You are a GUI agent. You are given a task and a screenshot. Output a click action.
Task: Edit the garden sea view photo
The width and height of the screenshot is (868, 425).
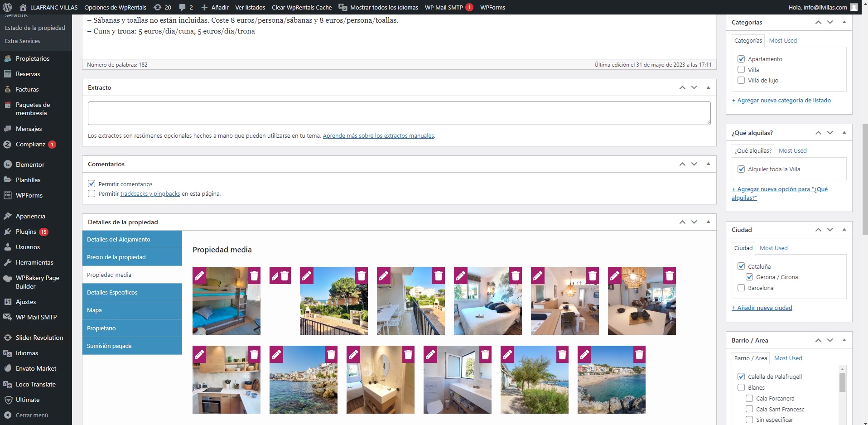point(307,275)
